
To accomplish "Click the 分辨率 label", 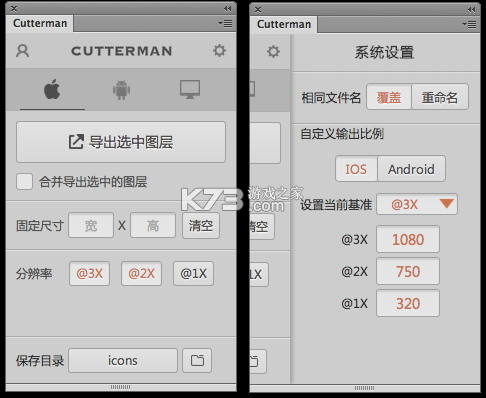I will 34,274.
